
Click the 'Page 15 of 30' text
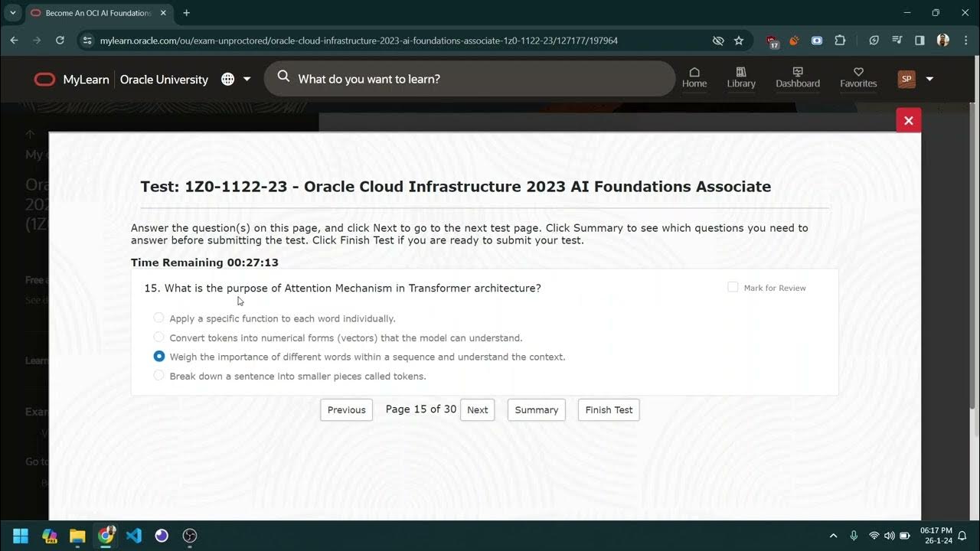pos(421,409)
